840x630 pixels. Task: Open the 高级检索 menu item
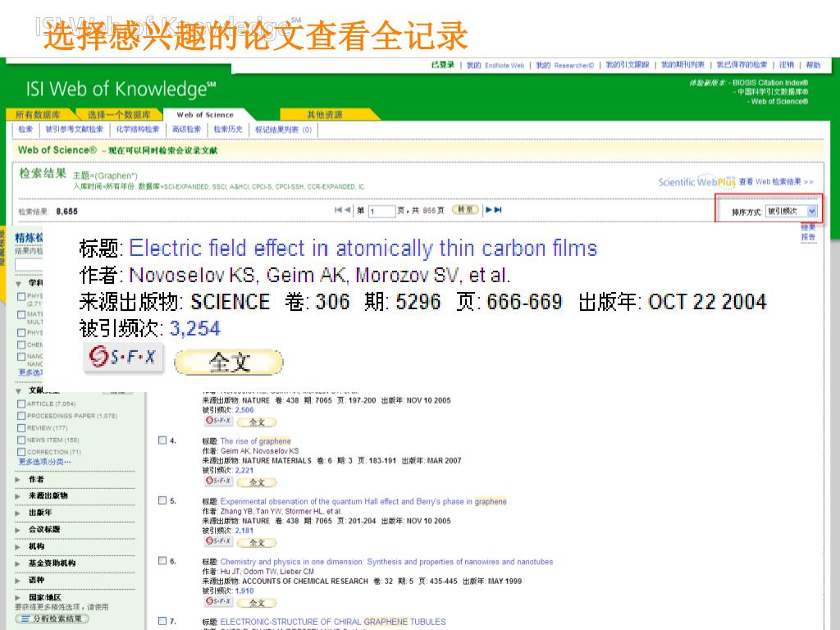click(186, 129)
